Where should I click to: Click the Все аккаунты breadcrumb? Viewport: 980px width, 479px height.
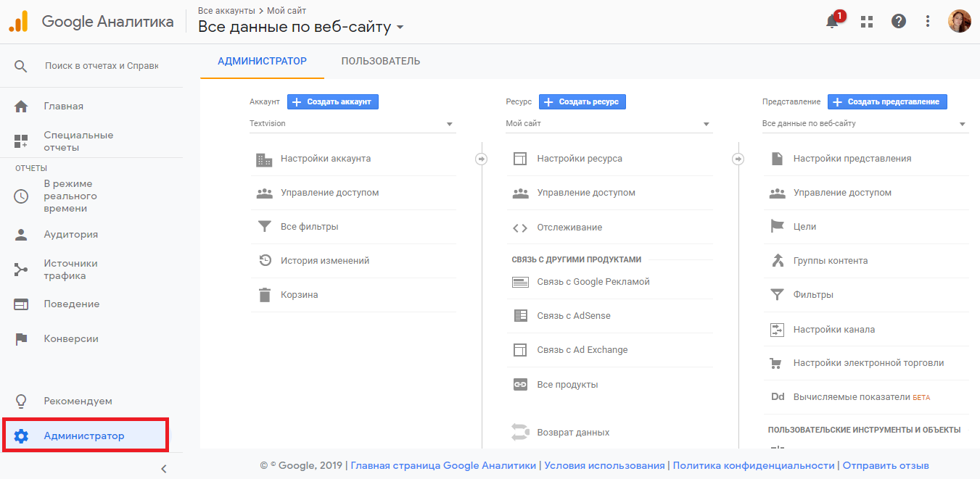pyautogui.click(x=226, y=11)
